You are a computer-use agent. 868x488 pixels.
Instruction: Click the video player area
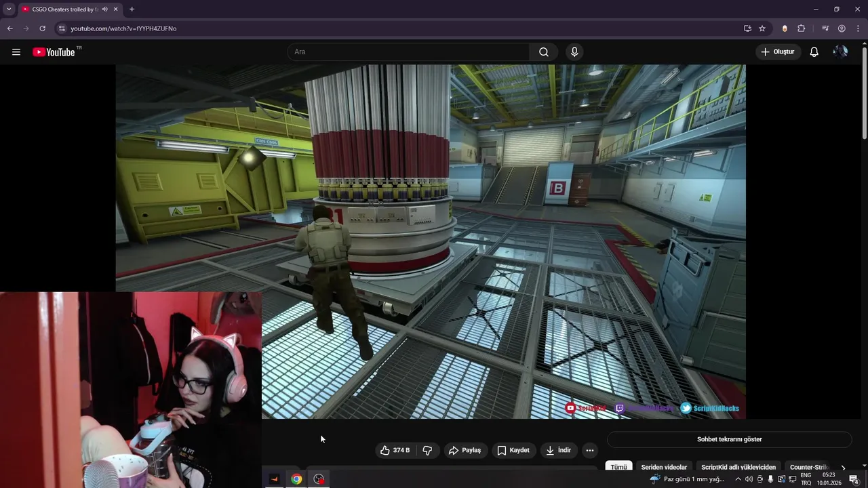tap(431, 241)
